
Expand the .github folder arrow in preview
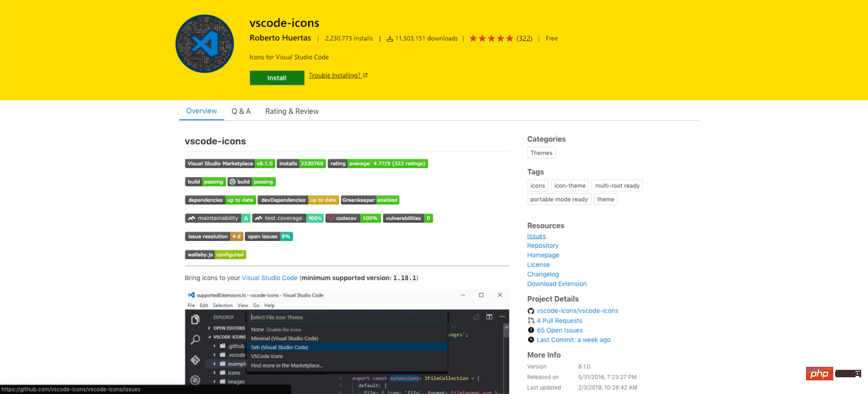click(215, 346)
